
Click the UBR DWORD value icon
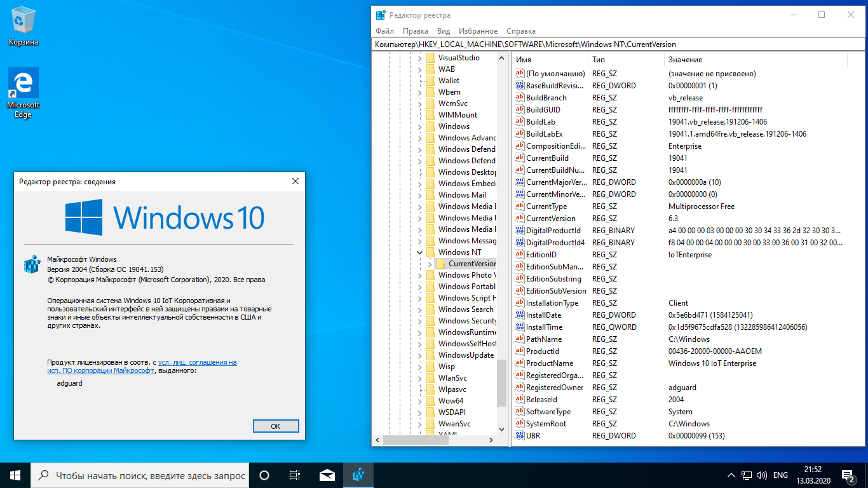[520, 436]
